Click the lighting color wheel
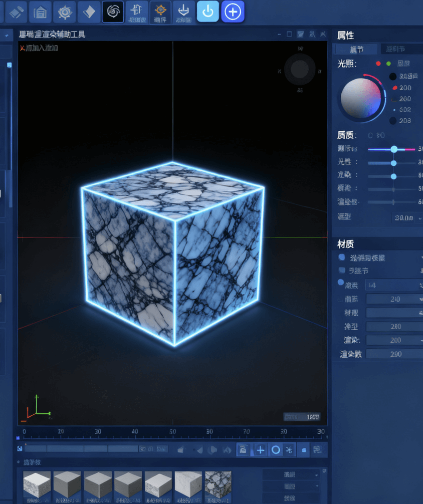 coord(361,98)
